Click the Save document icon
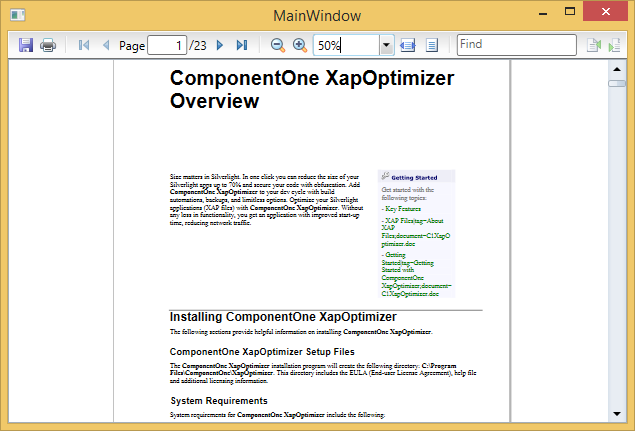635x431 pixels. point(26,45)
